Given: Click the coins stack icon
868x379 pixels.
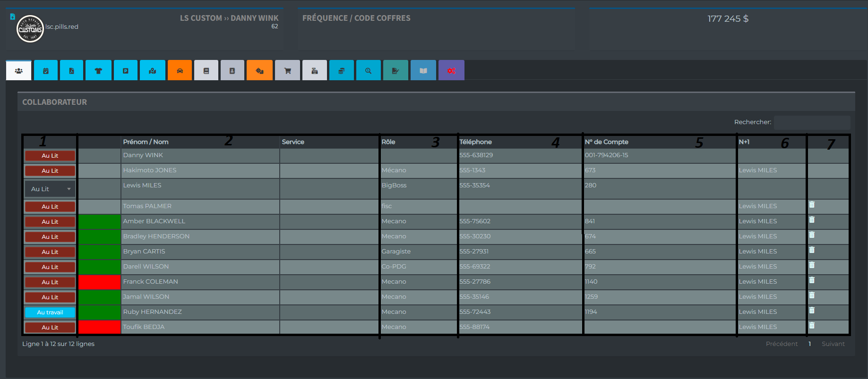Looking at the screenshot, I should (341, 70).
